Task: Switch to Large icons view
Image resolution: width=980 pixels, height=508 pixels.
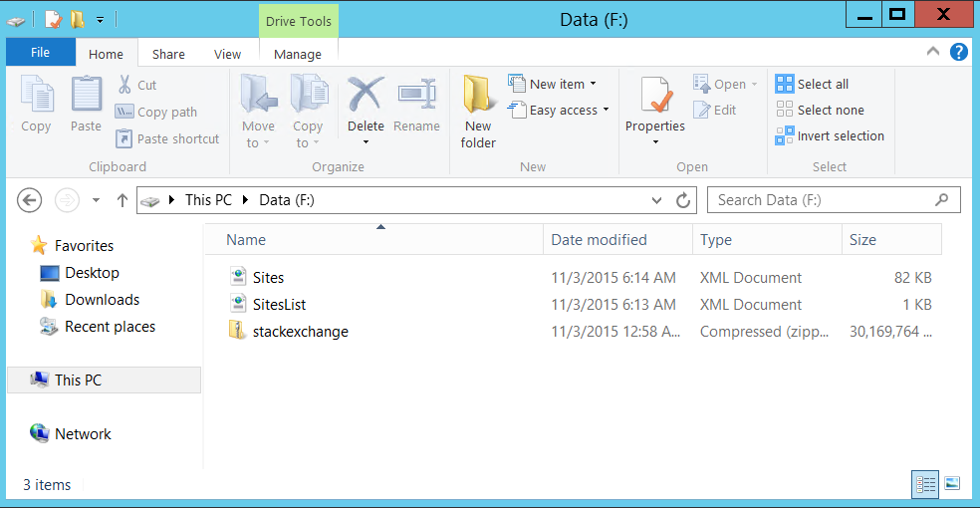Action: tap(952, 484)
